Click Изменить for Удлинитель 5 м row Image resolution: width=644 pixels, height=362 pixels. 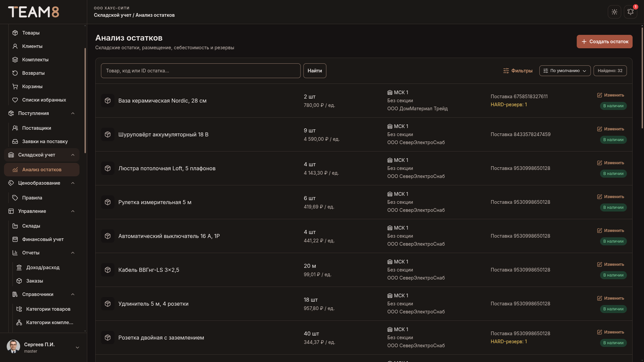(x=610, y=298)
